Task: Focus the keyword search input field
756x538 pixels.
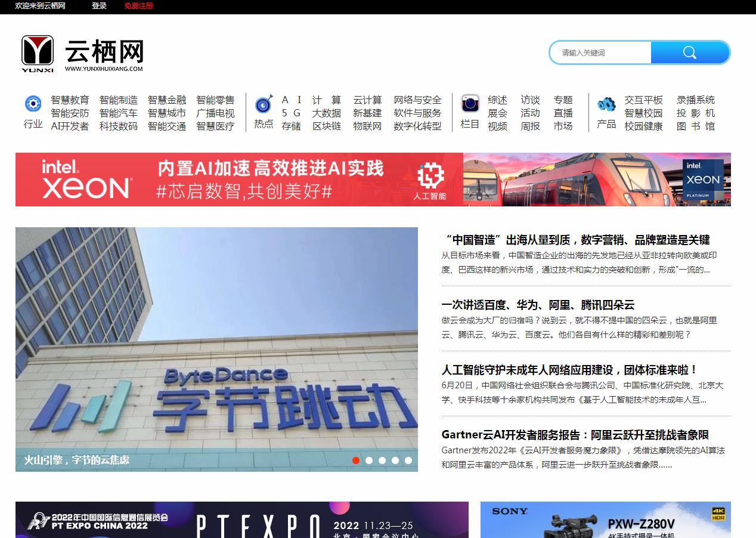Action: [x=601, y=52]
